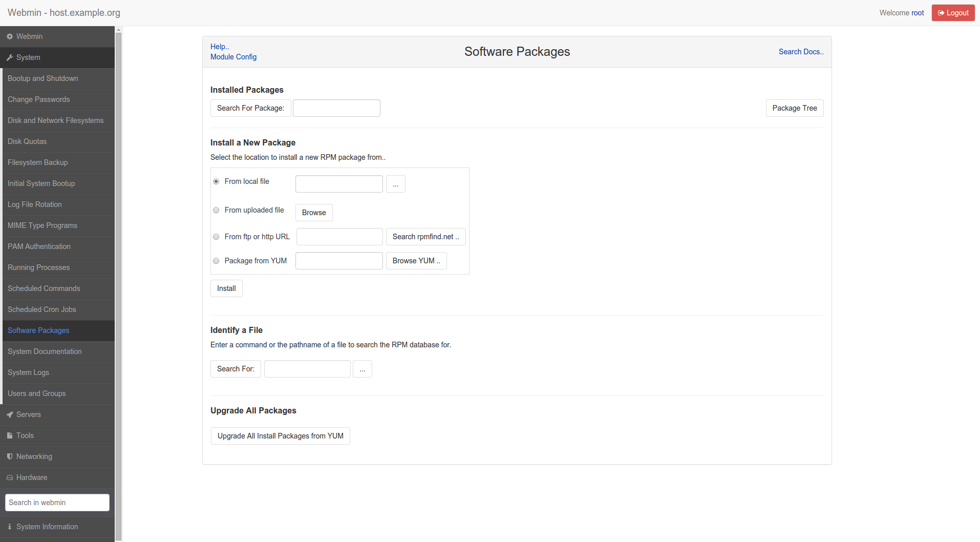This screenshot has height=542, width=980.
Task: Select the From uploaded file option
Action: pos(216,210)
